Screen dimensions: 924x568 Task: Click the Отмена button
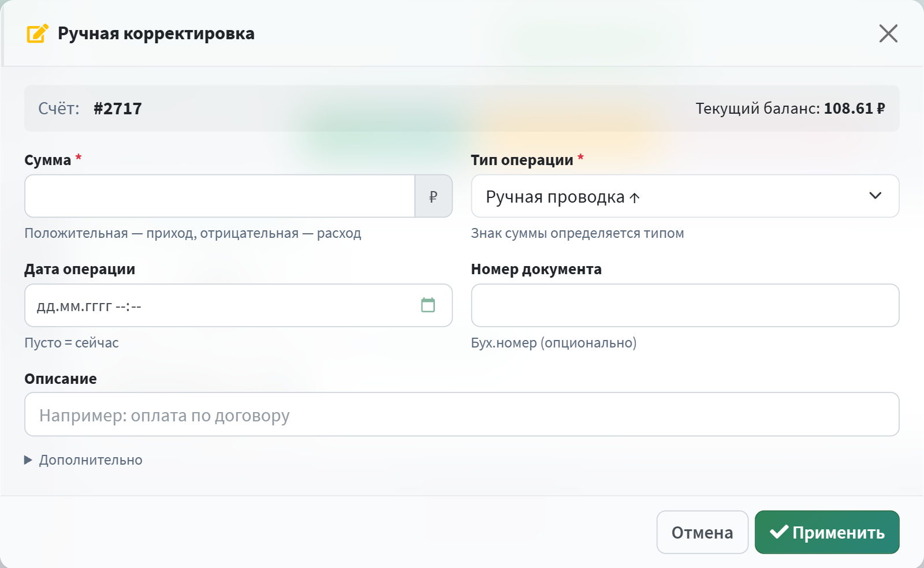pos(702,532)
